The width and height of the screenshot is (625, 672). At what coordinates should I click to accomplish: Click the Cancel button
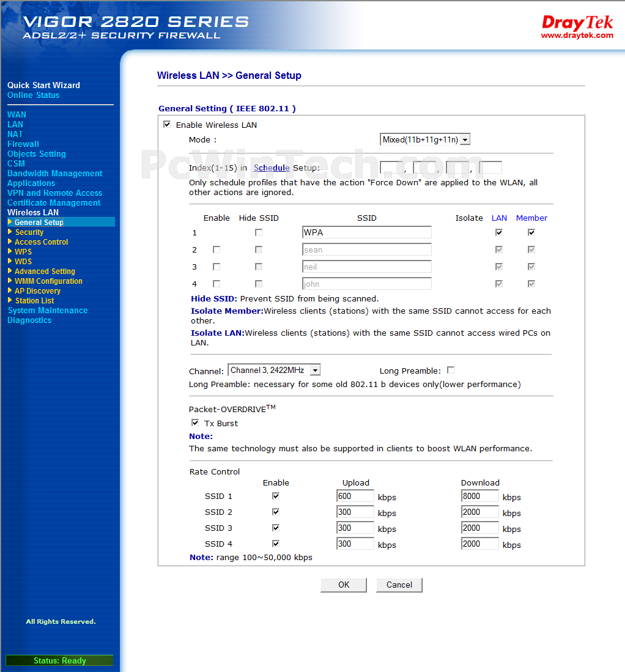click(399, 585)
